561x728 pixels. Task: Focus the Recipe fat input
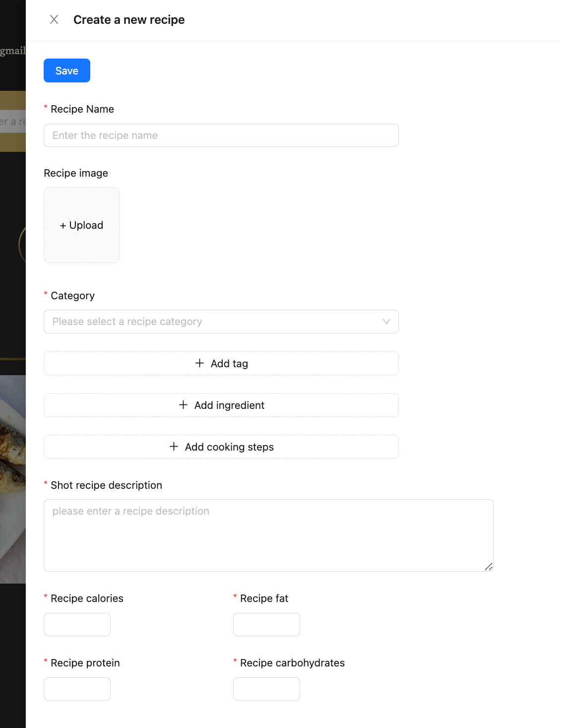[x=266, y=624]
